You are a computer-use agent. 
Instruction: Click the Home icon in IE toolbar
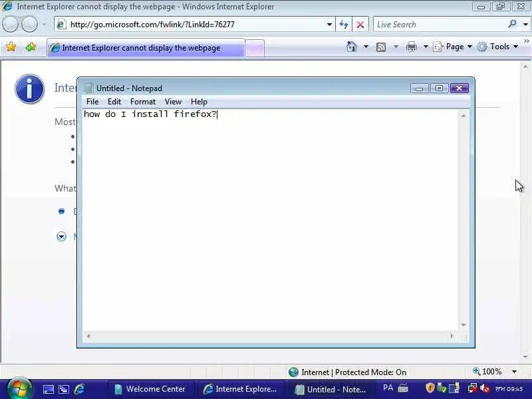[352, 47]
